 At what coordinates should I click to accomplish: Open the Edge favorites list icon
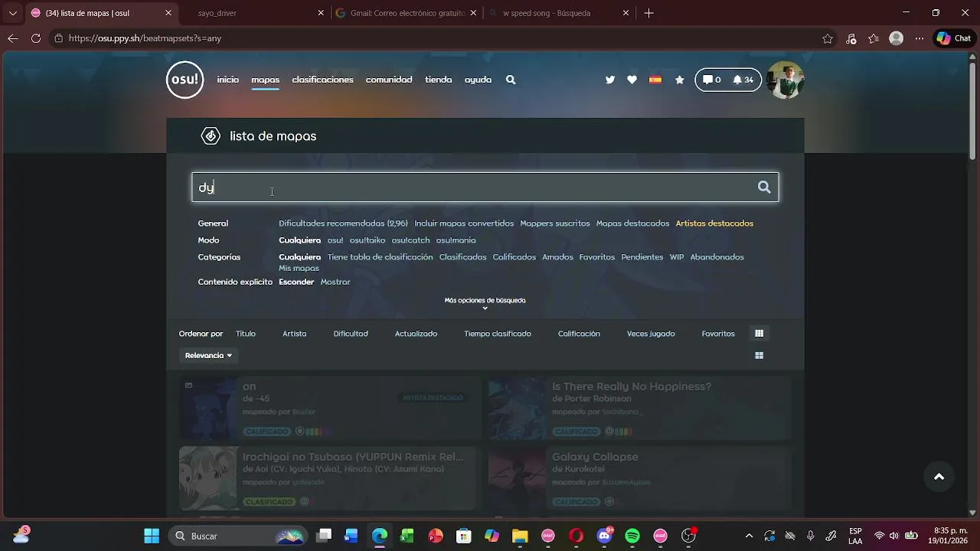[874, 38]
